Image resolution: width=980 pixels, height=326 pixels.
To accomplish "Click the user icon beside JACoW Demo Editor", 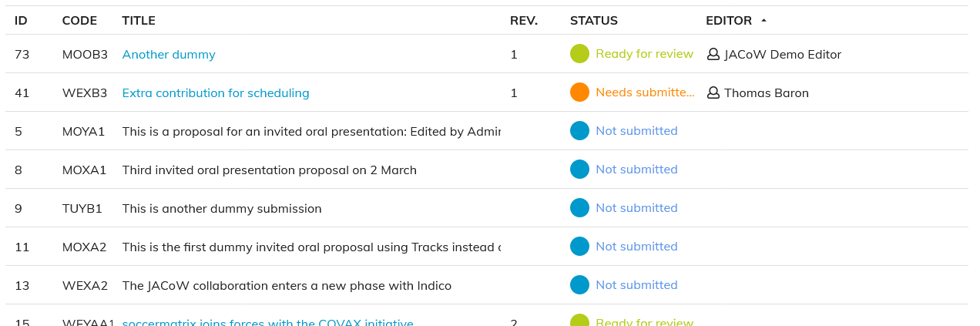I will 713,54.
